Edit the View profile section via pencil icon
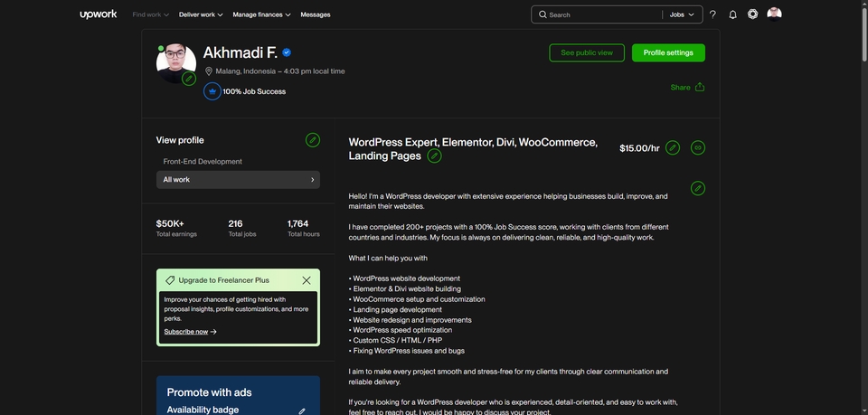Image resolution: width=868 pixels, height=415 pixels. pos(313,140)
